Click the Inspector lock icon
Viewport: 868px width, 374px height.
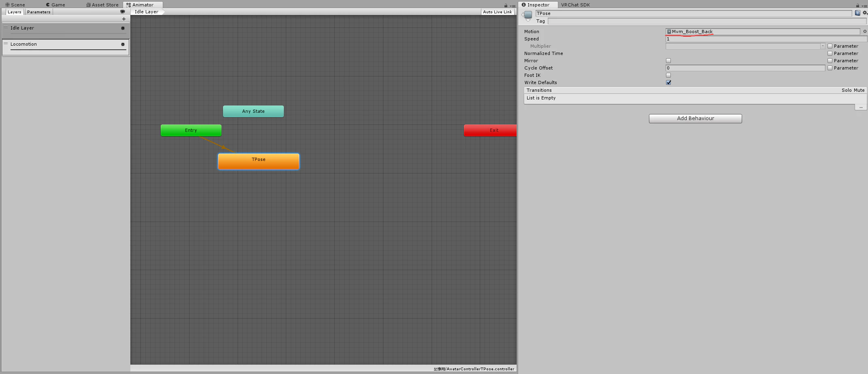point(857,6)
